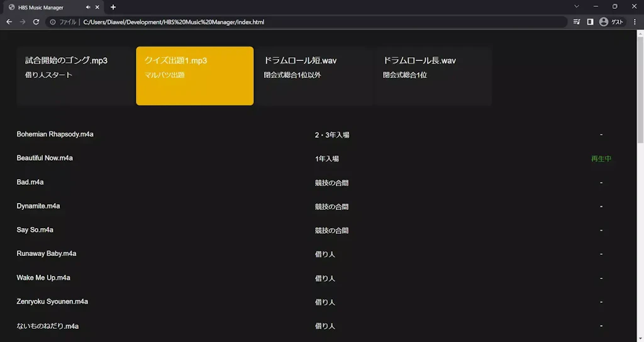This screenshot has height=342, width=644.
Task: Open the media control icon in toolbar
Action: point(577,22)
